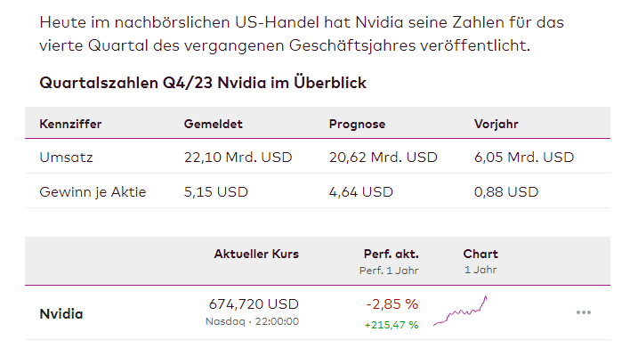This screenshot has height=364, width=638.
Task: Select the Kennziffer column header
Action: tap(70, 124)
